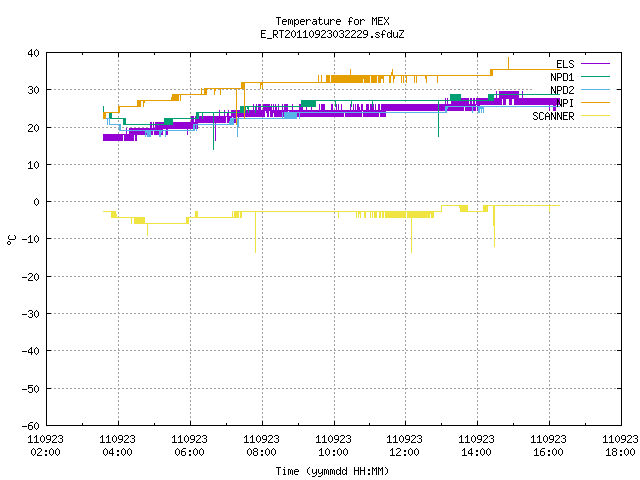The image size is (640, 480).
Task: Click the yellow SCANNER legend line sample
Action: coord(595,116)
